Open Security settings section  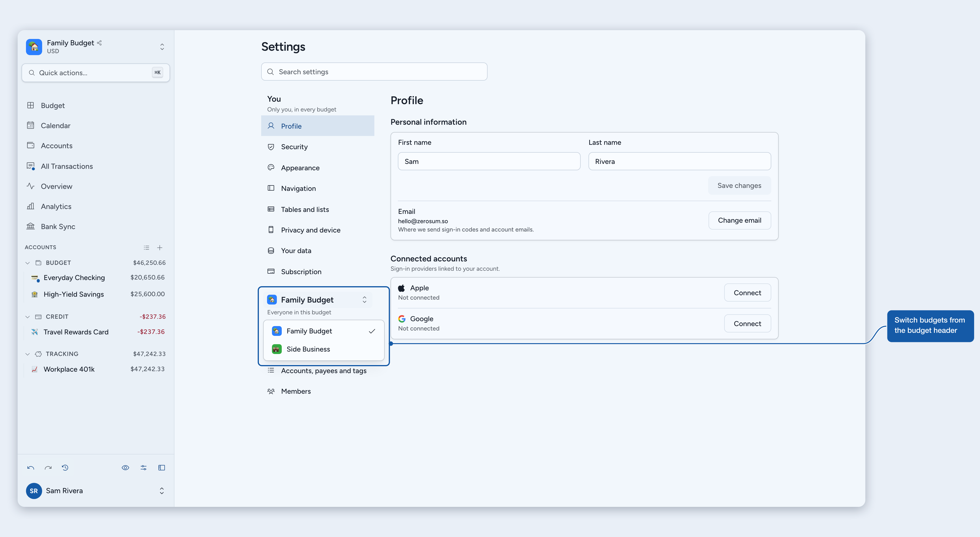[x=318, y=147]
